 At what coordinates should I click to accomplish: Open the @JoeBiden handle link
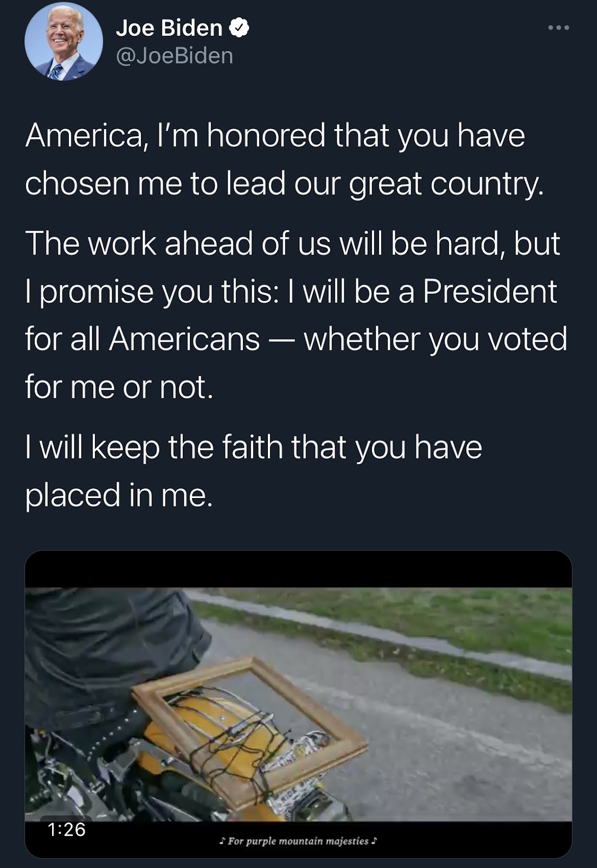(175, 56)
